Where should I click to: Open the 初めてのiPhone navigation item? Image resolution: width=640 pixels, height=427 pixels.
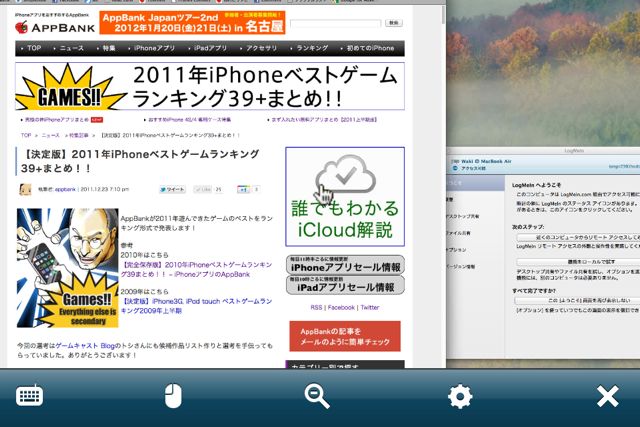pyautogui.click(x=370, y=48)
